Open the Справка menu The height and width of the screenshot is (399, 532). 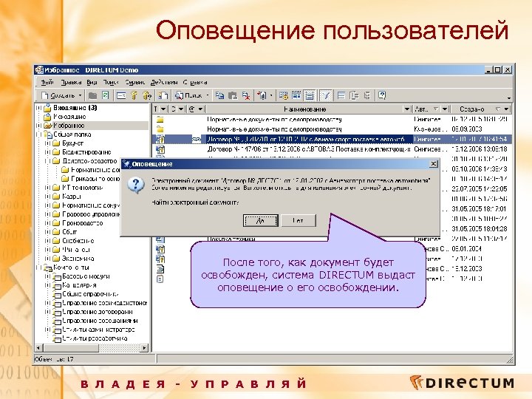point(195,82)
